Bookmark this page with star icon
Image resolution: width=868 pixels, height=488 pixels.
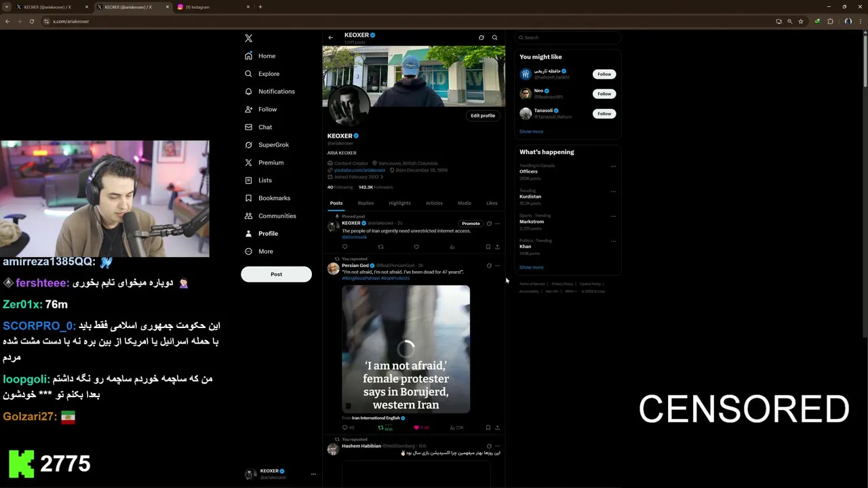pos(801,21)
